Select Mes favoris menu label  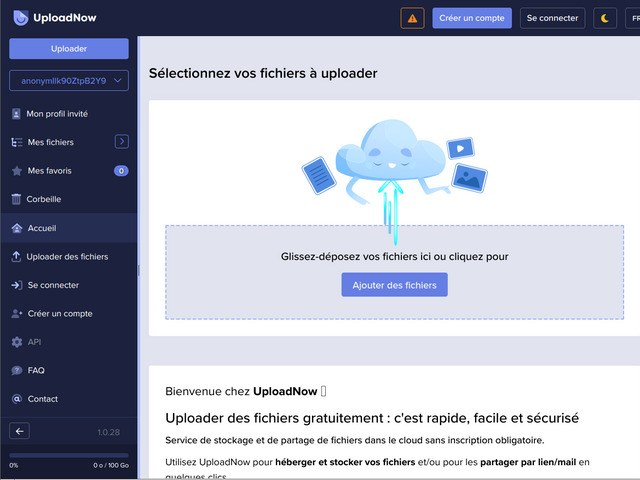pyautogui.click(x=49, y=171)
